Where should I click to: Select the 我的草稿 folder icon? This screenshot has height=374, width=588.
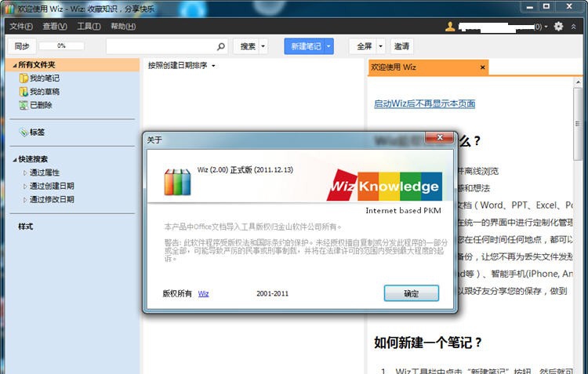point(24,92)
